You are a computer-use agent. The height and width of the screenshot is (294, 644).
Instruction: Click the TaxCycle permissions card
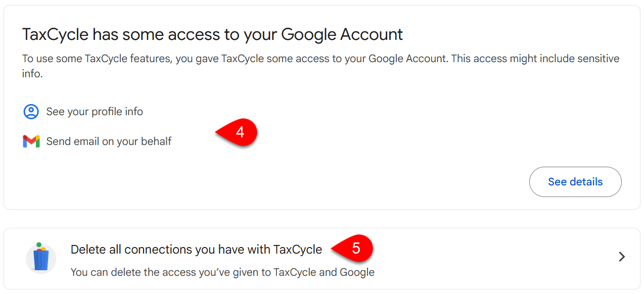(322, 106)
